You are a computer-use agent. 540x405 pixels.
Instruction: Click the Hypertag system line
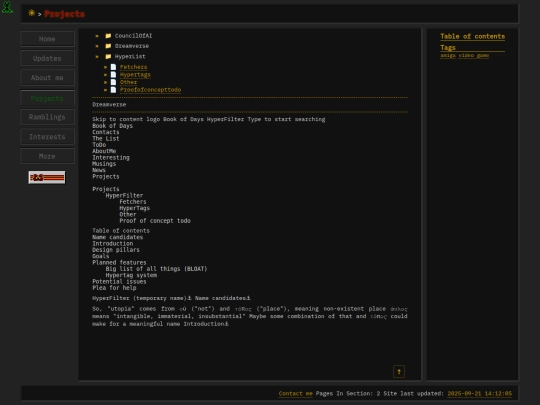(x=131, y=275)
